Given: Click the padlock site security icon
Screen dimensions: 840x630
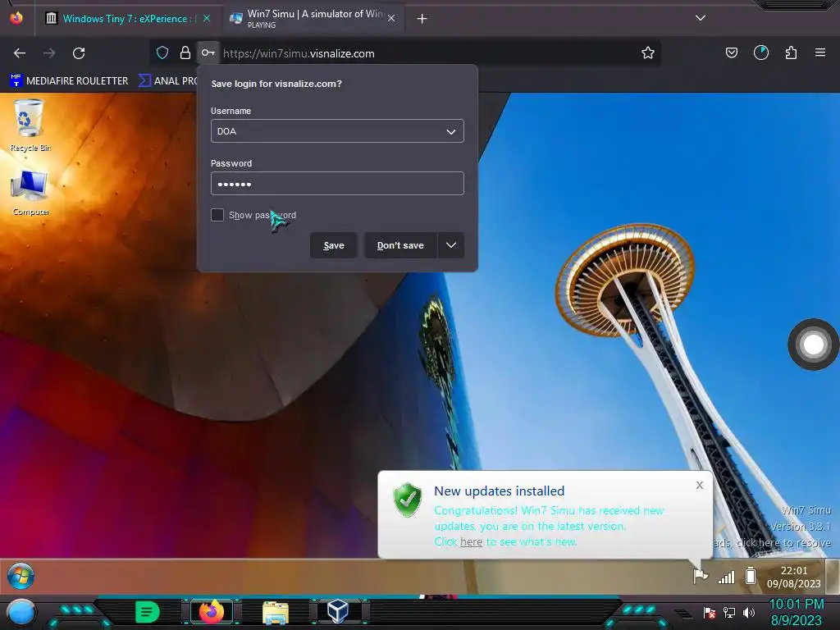Looking at the screenshot, I should coord(185,52).
